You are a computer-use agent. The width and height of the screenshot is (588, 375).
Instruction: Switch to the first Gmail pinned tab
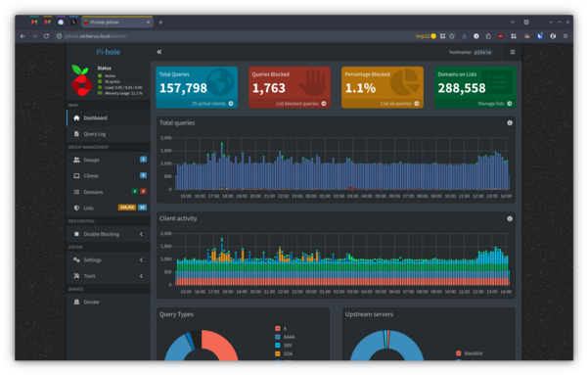[x=34, y=23]
